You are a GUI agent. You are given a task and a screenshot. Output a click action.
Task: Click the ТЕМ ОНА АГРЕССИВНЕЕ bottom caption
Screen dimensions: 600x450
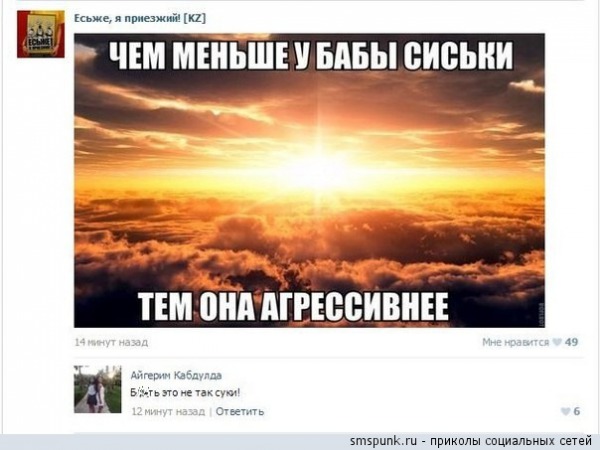(x=293, y=307)
